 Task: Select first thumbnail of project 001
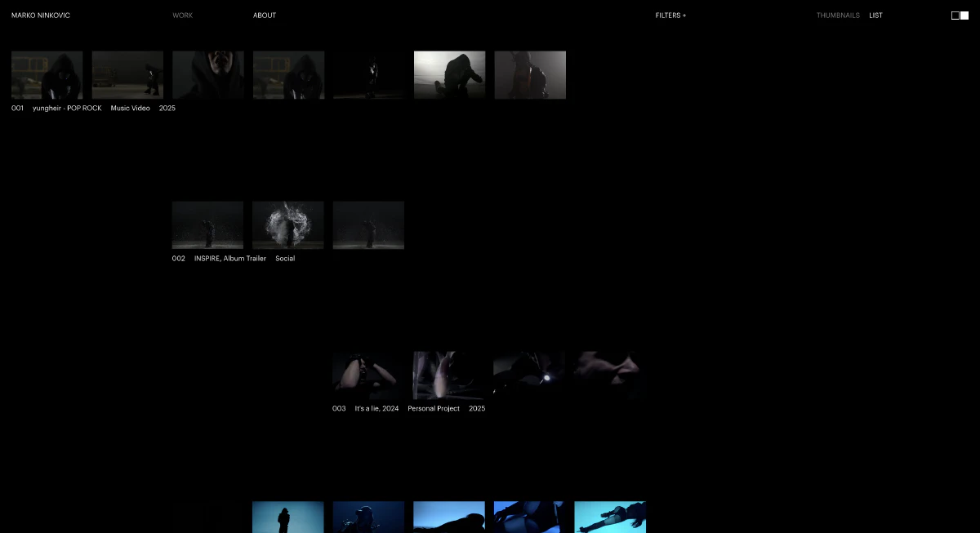pyautogui.click(x=47, y=75)
